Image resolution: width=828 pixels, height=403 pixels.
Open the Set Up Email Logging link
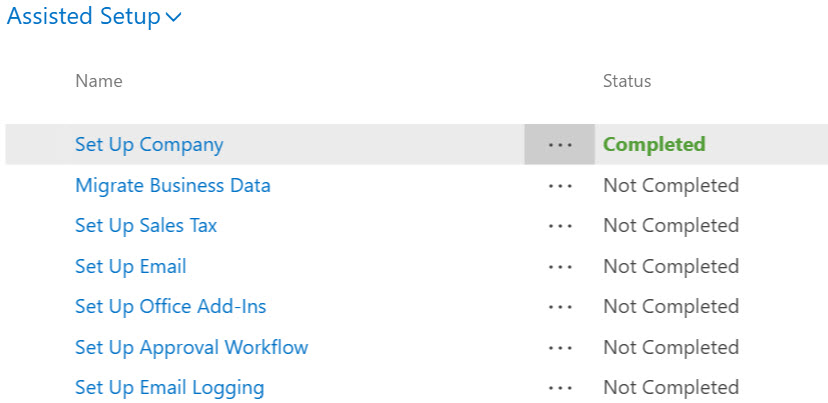pyautogui.click(x=169, y=387)
